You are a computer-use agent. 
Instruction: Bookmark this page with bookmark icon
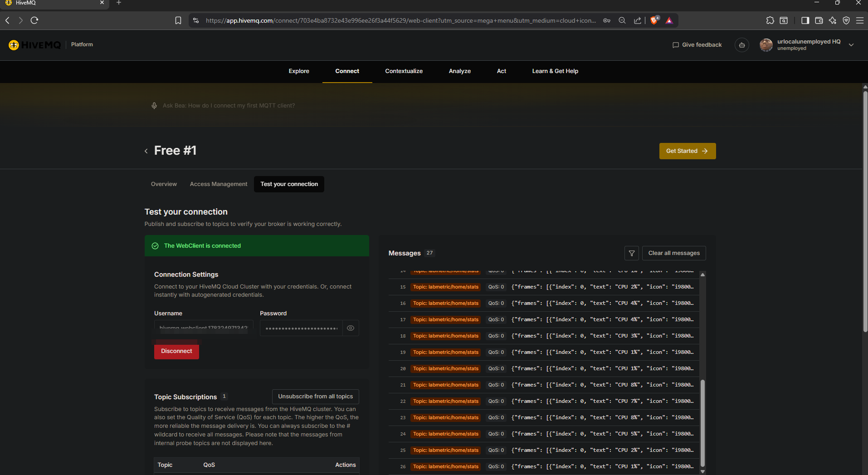click(x=178, y=20)
